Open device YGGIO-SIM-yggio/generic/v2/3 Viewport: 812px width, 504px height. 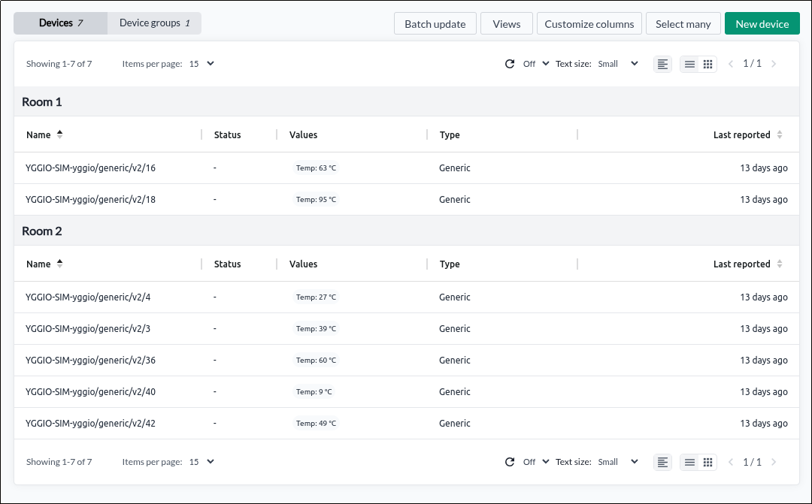(88, 329)
